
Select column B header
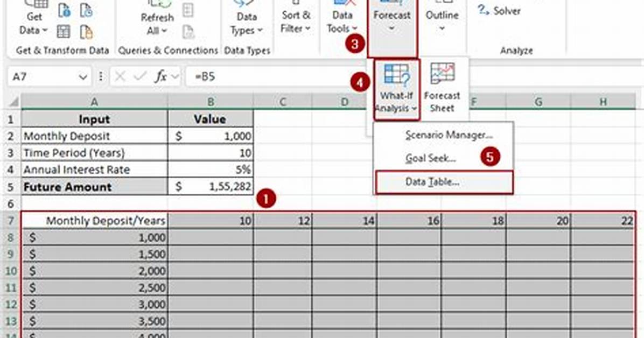(211, 101)
